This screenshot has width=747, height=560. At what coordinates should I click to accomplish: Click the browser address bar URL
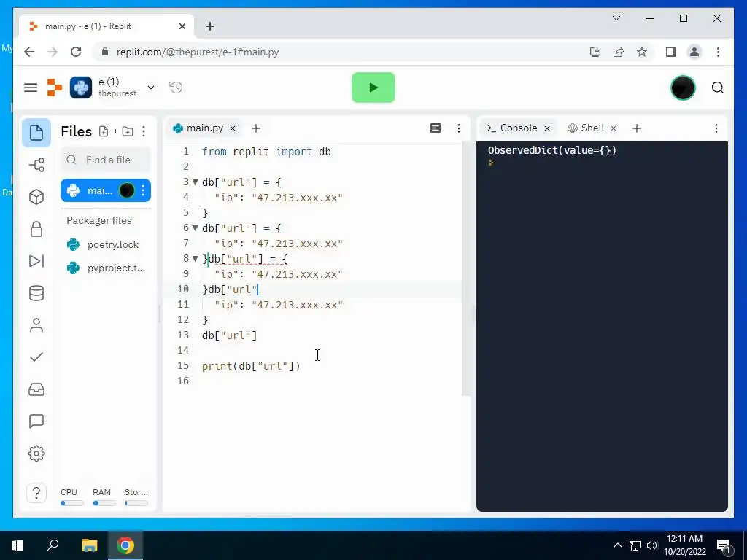click(x=198, y=52)
